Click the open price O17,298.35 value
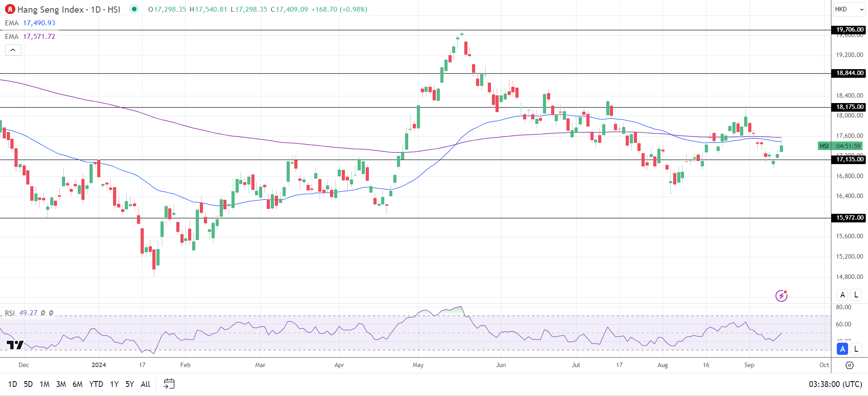The height and width of the screenshot is (396, 868). (x=167, y=9)
